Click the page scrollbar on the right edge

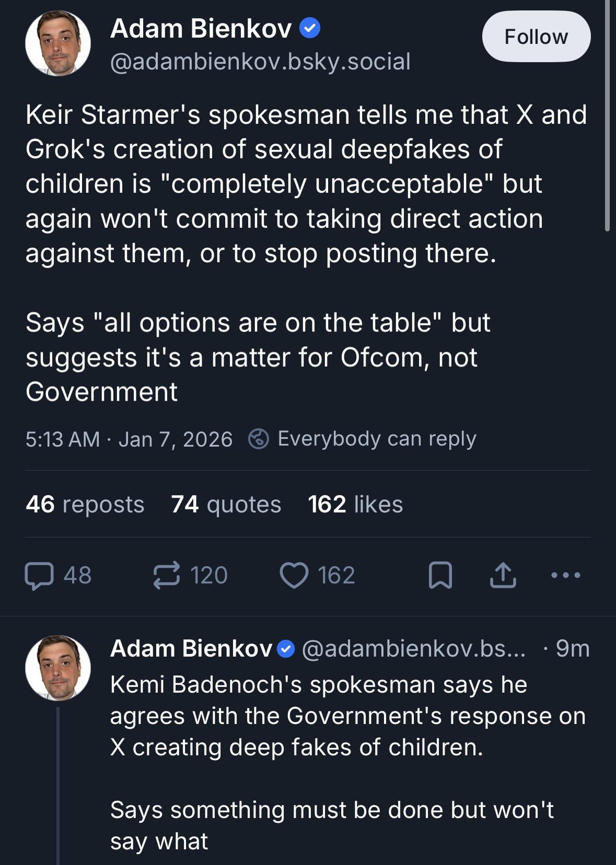click(x=607, y=115)
